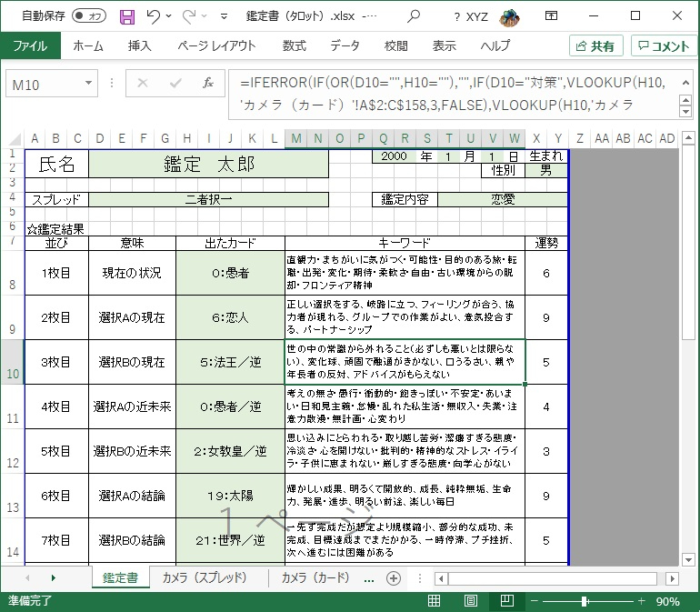Click the Undo arrow icon
Screen dimensions: 700x612
153,16
